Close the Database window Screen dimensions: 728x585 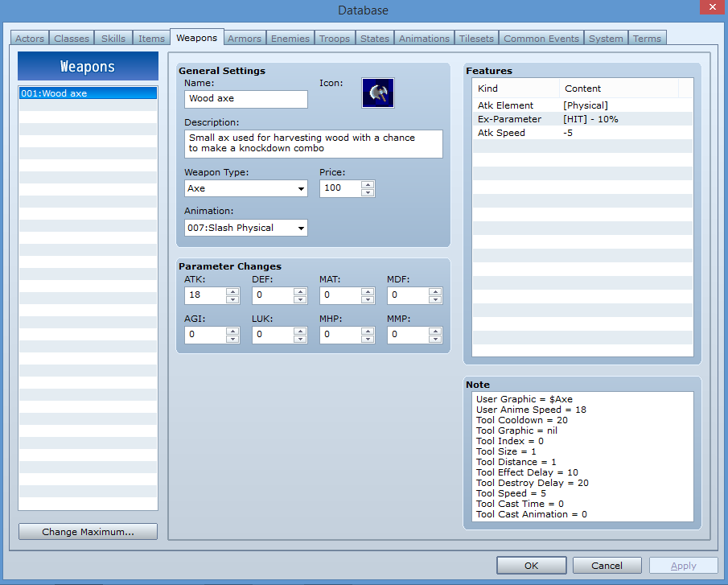[709, 9]
